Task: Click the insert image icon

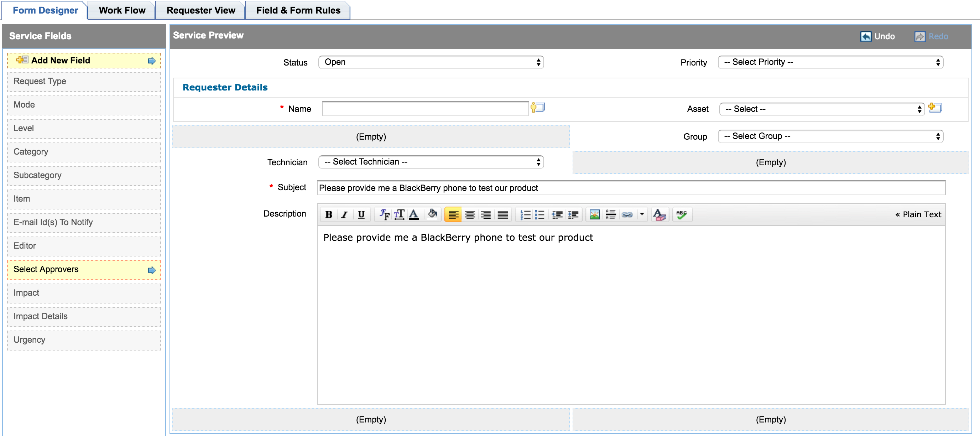Action: 594,214
